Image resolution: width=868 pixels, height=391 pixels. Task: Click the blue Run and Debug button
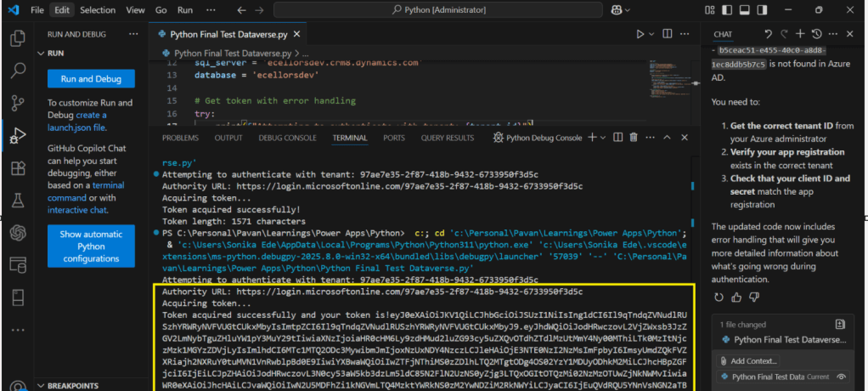[x=91, y=79]
